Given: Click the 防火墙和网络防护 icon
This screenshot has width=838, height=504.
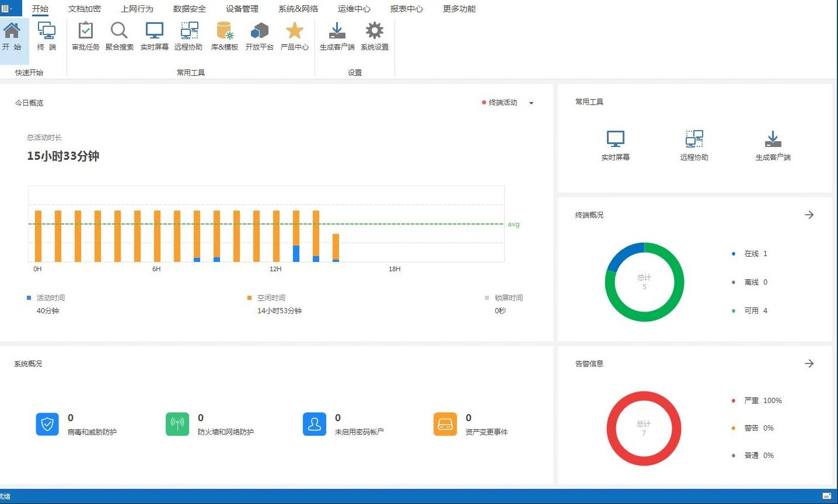Looking at the screenshot, I should (177, 424).
